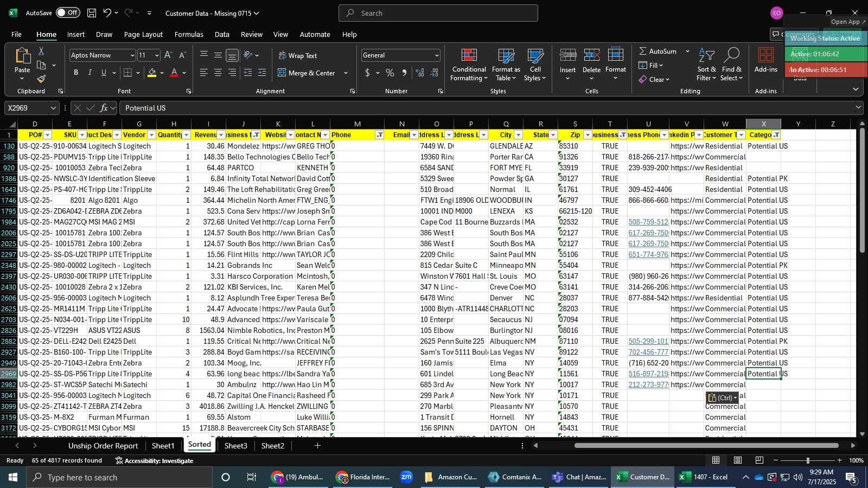Click the Cut scissors icon

tap(41, 51)
